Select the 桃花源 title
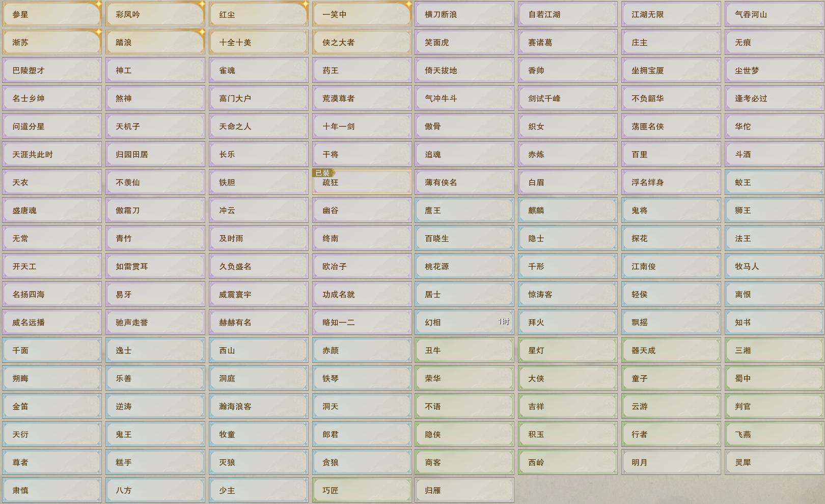Viewport: 825px width, 504px height. click(464, 266)
